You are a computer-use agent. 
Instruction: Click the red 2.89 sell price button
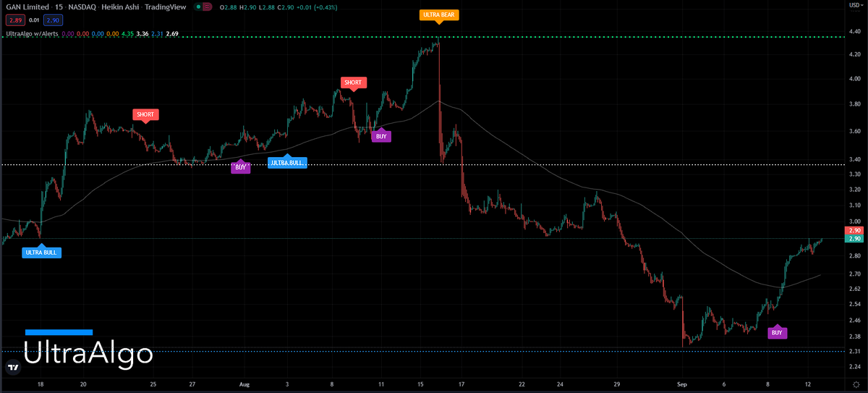coord(14,21)
